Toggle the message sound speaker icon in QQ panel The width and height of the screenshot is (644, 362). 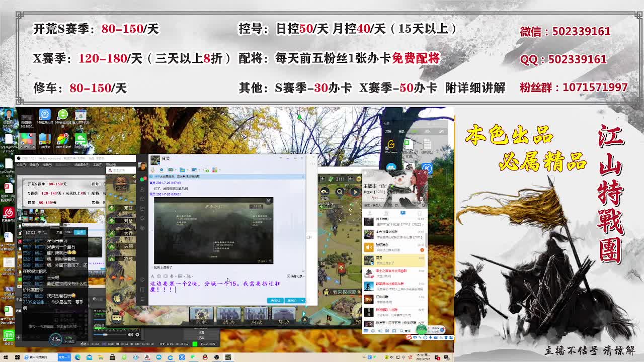click(x=379, y=330)
